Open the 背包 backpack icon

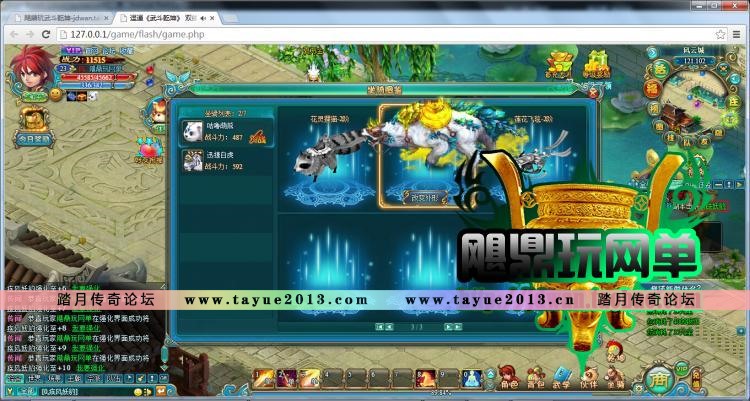click(535, 378)
